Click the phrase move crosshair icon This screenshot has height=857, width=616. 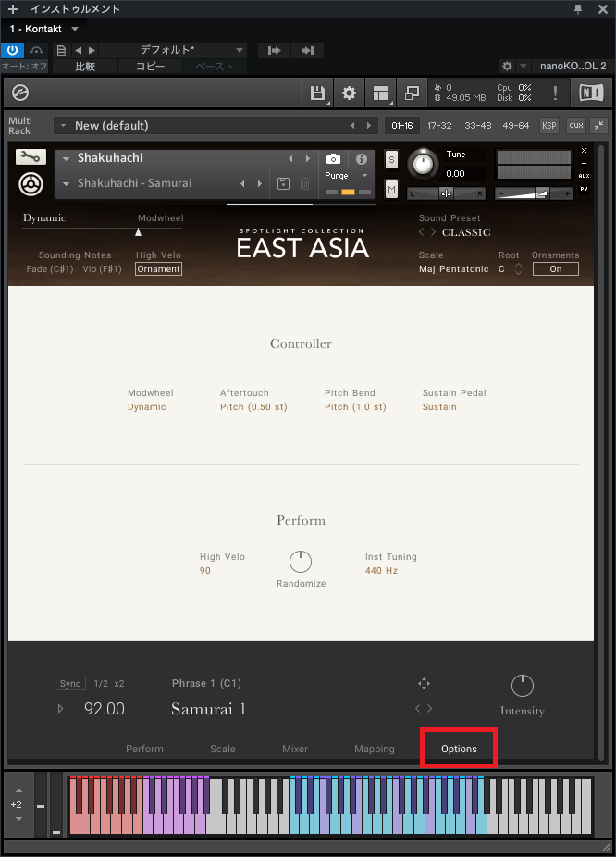coord(424,683)
